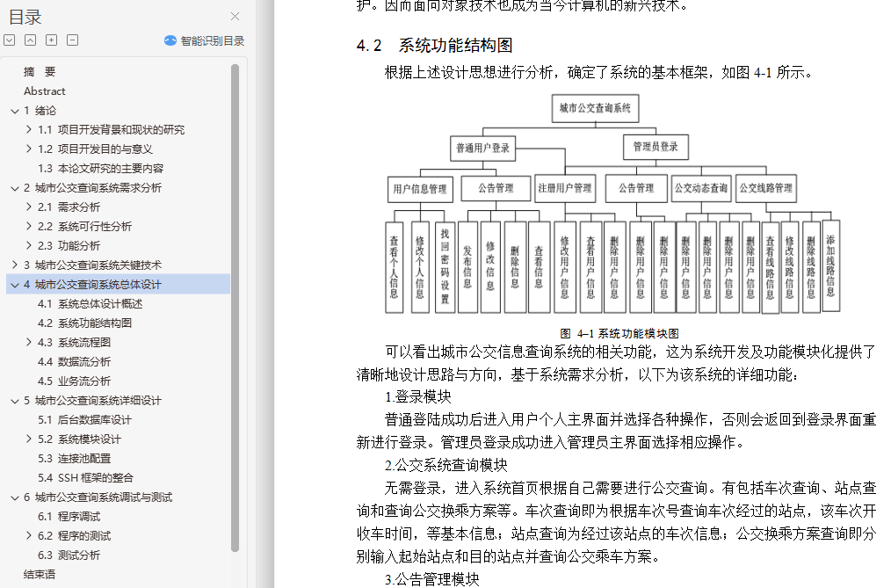891x588 pixels.
Task: Open outline entry 1 绪论
Action: coord(40,110)
